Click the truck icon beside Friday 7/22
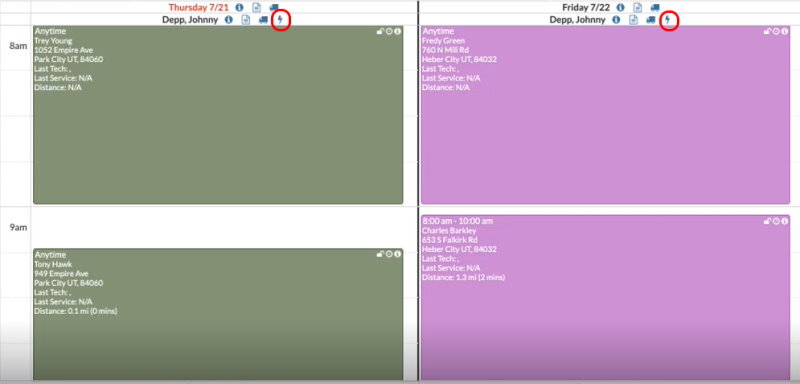The image size is (800, 384). pos(655,8)
